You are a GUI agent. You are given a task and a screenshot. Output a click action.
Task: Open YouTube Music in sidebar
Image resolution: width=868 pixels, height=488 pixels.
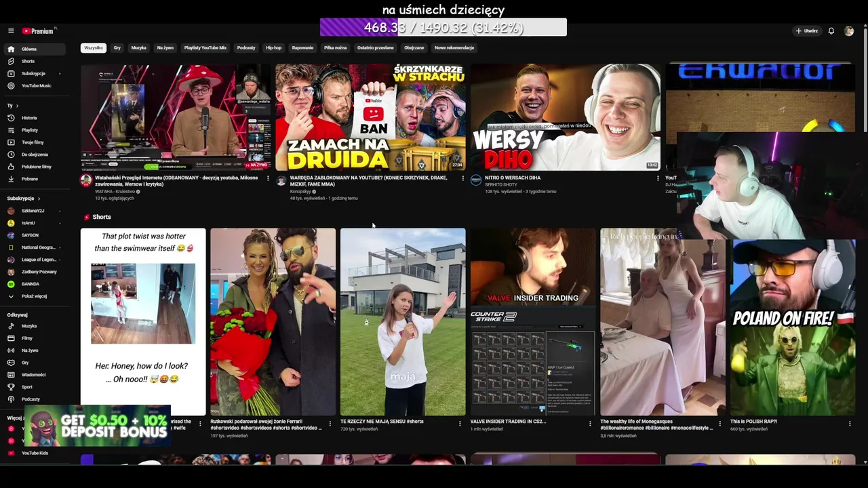click(36, 85)
